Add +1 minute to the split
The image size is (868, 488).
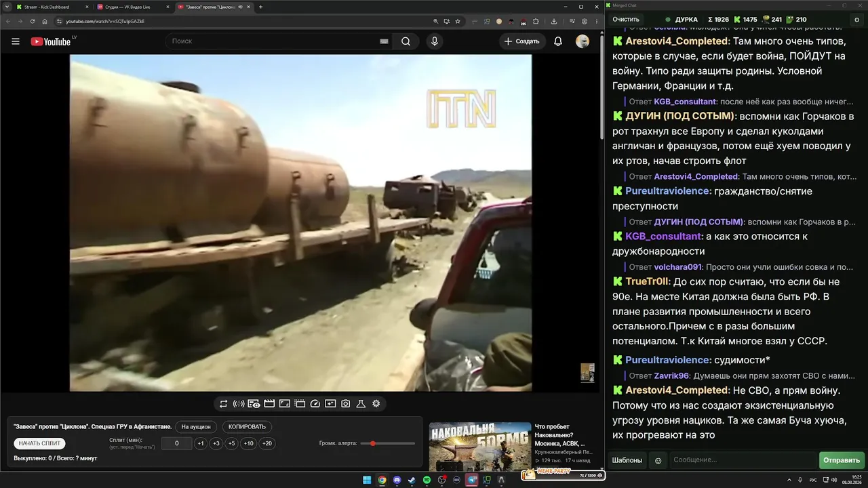[x=201, y=444]
